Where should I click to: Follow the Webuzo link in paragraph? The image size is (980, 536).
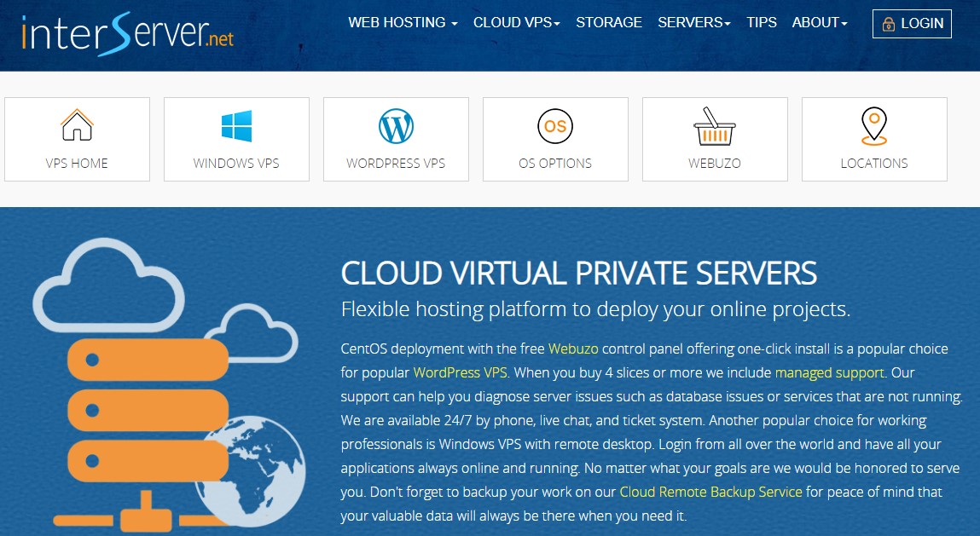coord(573,349)
